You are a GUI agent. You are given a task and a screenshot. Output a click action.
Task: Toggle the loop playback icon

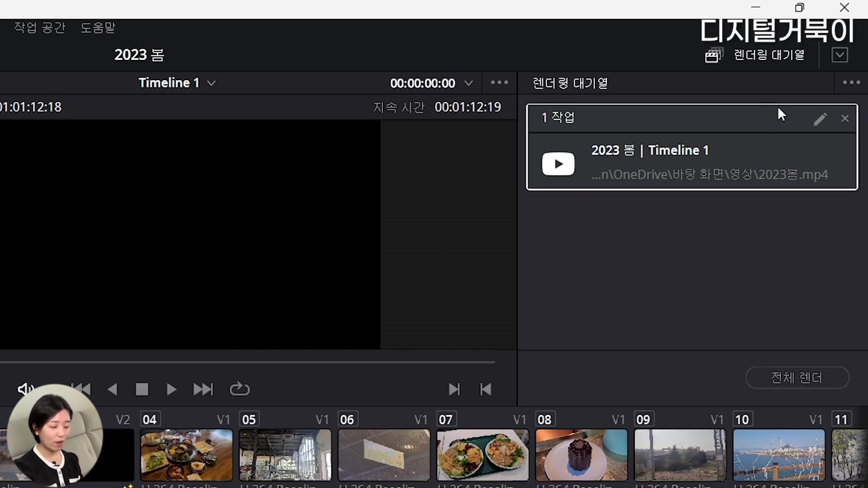[240, 389]
